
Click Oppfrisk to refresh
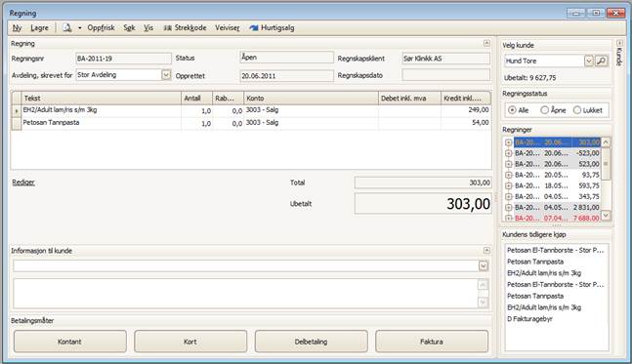tap(101, 27)
